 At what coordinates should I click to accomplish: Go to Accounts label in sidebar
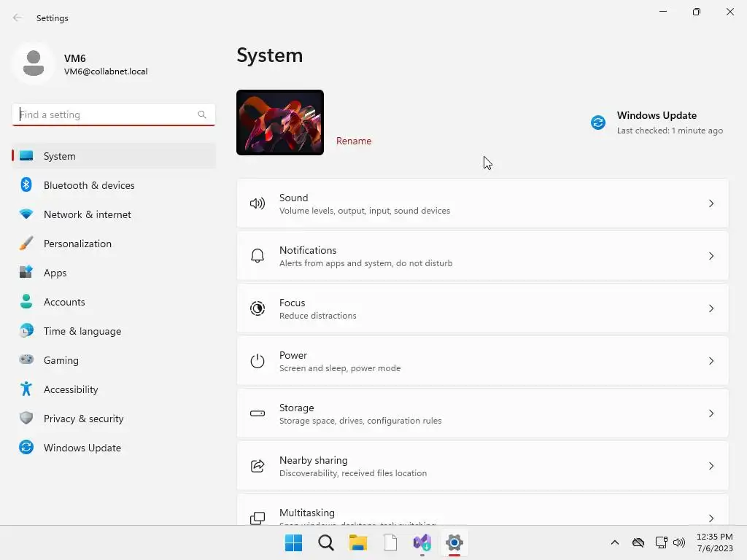pos(64,302)
